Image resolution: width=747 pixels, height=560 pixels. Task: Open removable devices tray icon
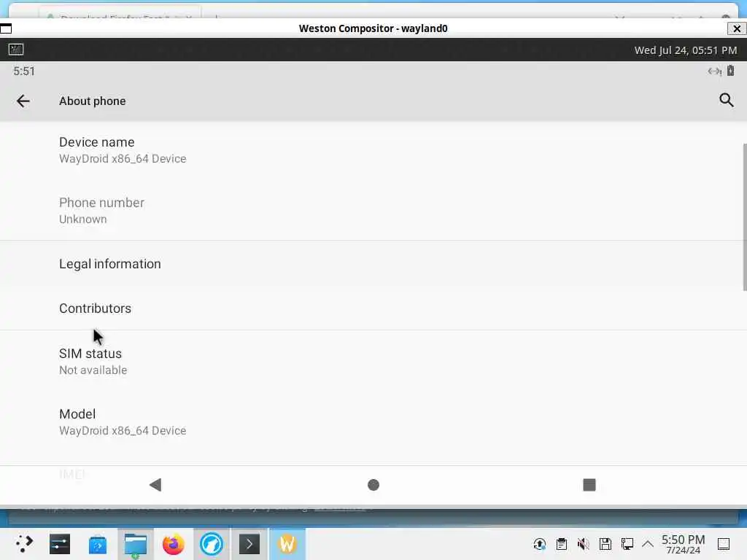(x=605, y=544)
